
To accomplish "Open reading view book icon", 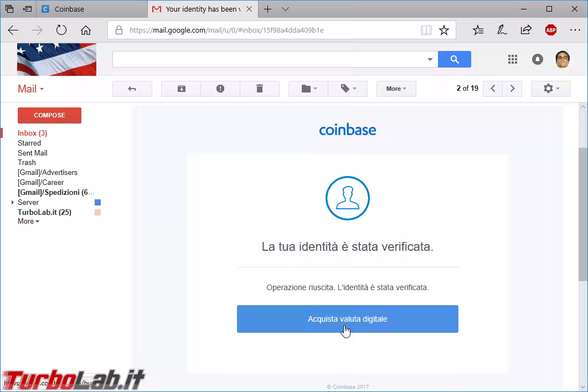I will point(426,30).
